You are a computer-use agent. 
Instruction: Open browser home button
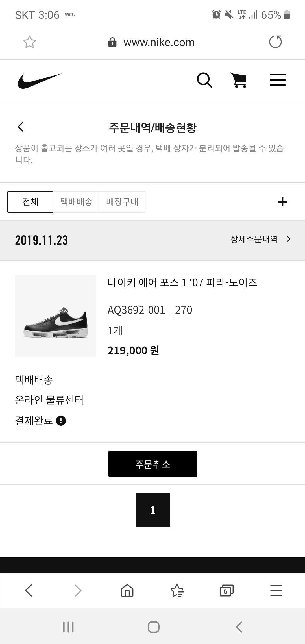127,590
